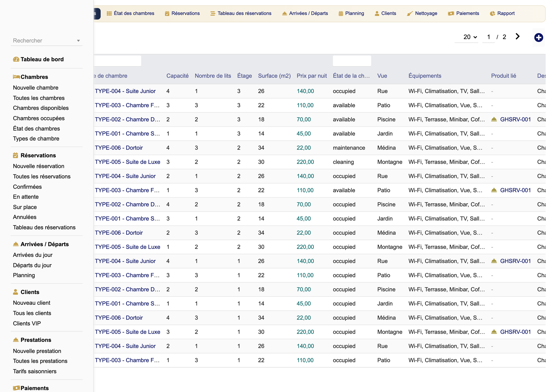The height and width of the screenshot is (392, 551).
Task: Open the Tableau des réservations tab
Action: [x=241, y=13]
